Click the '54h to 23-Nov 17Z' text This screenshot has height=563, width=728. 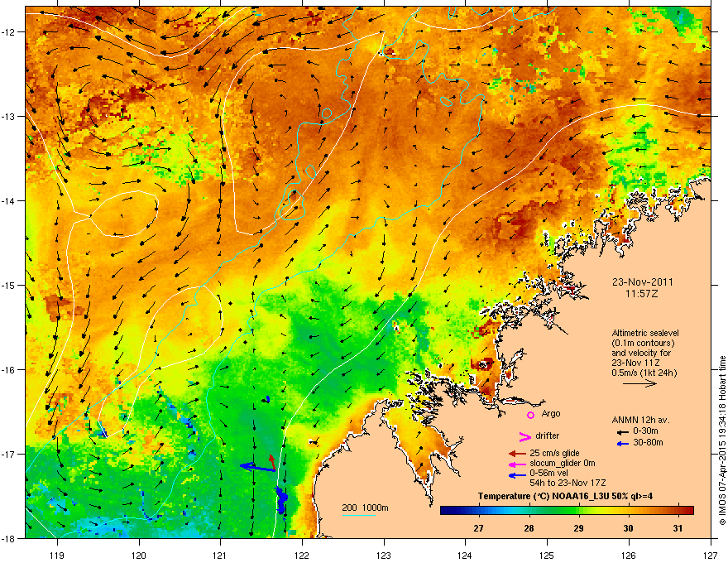[568, 483]
